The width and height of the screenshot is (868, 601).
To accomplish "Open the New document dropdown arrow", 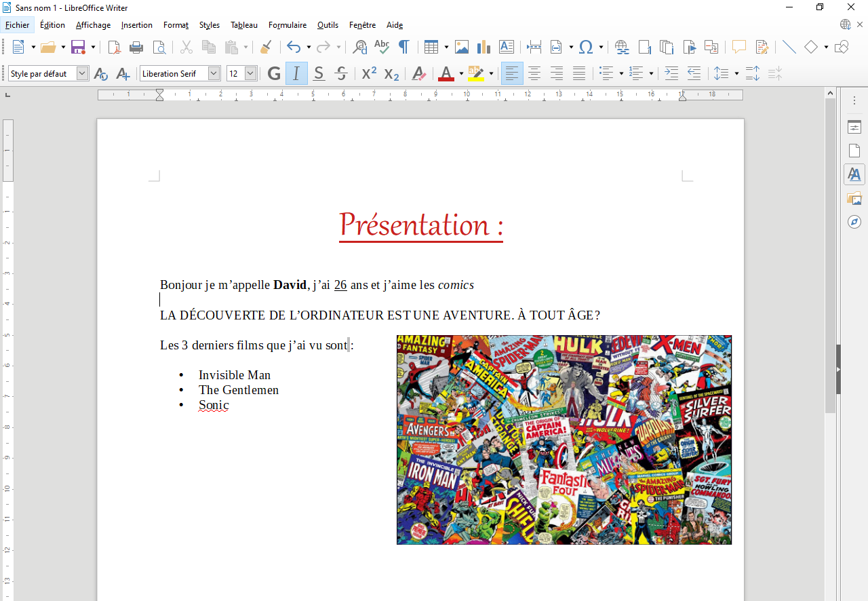I will [x=33, y=47].
